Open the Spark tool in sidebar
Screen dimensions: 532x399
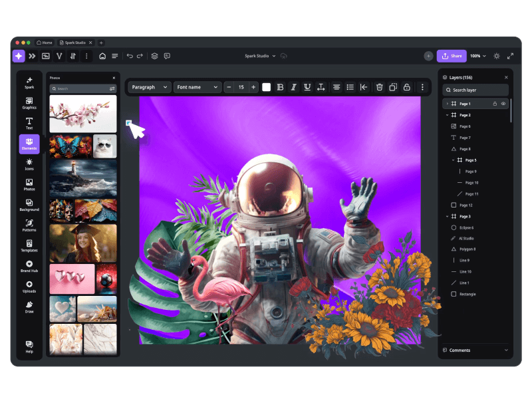[x=29, y=82]
